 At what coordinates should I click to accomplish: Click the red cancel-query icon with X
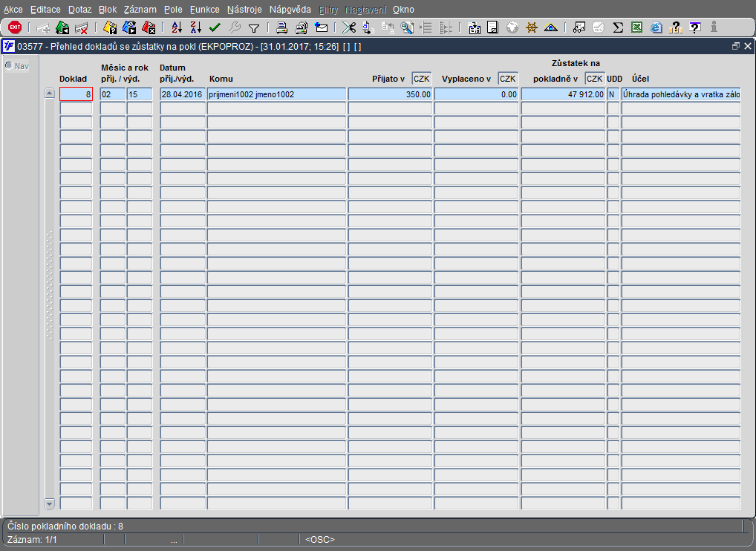point(149,27)
